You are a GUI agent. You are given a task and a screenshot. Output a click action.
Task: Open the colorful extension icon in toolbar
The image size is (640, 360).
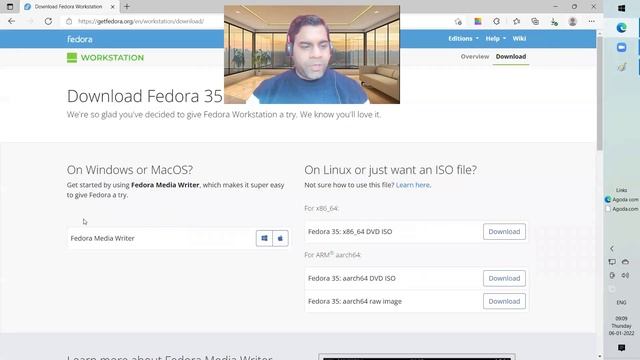click(478, 21)
